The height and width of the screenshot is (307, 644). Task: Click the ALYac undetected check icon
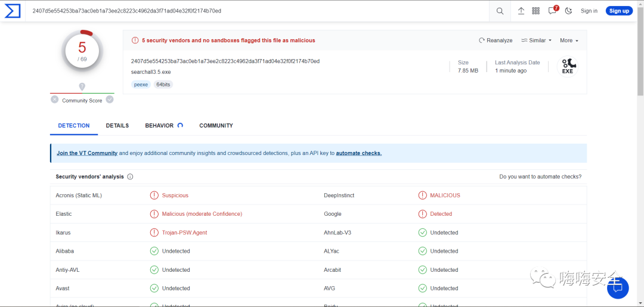(422, 251)
